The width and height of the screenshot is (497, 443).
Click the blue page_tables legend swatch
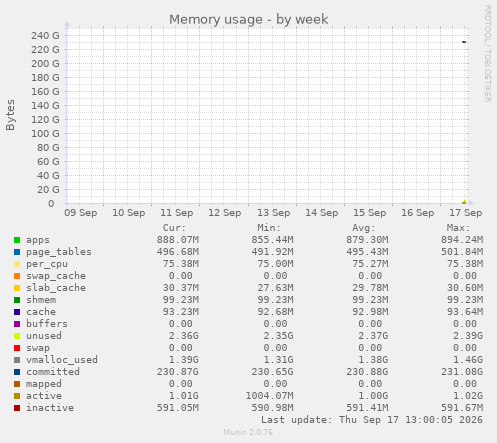click(17, 252)
